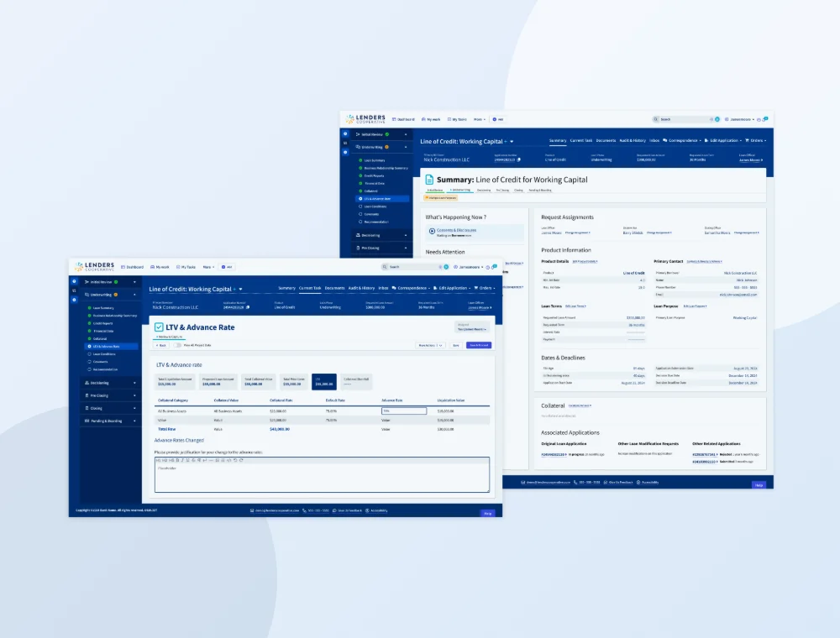Image resolution: width=840 pixels, height=638 pixels.
Task: Click Add button in front window top bar
Action: click(227, 267)
